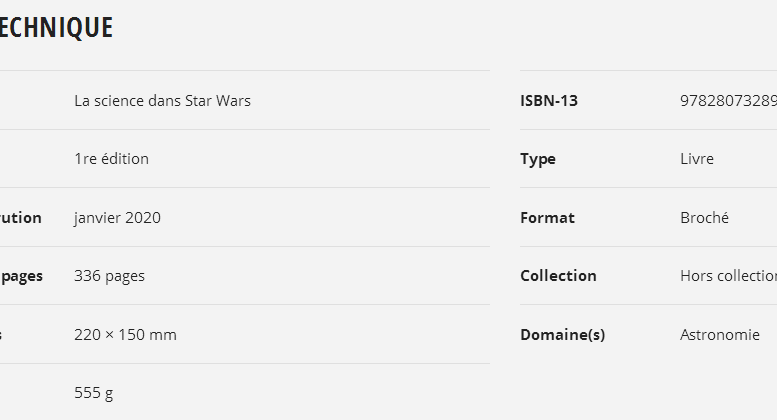Click the '555 g' weight value
The image size is (777, 420).
[x=93, y=392]
